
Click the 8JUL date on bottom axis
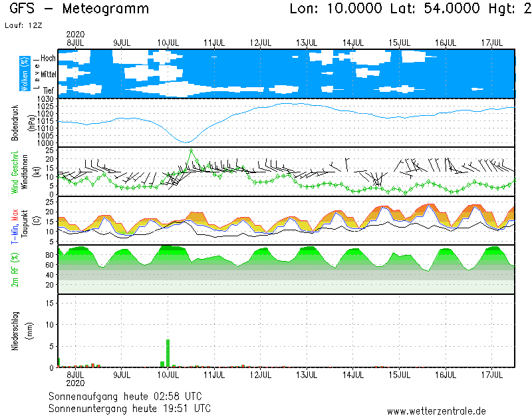(x=75, y=375)
